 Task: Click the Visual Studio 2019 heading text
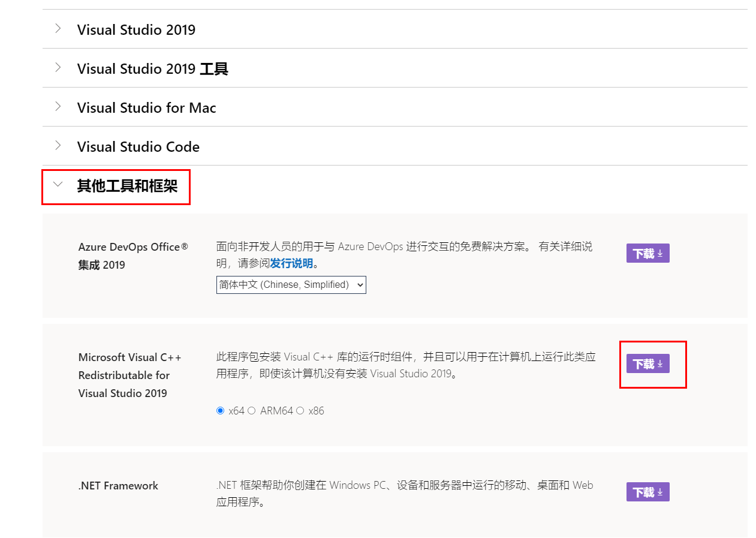click(136, 30)
